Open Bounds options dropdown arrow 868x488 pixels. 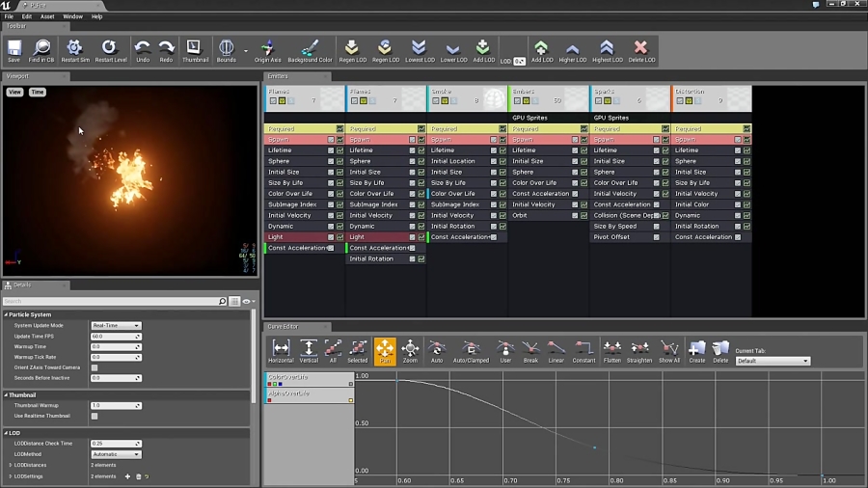(x=246, y=51)
